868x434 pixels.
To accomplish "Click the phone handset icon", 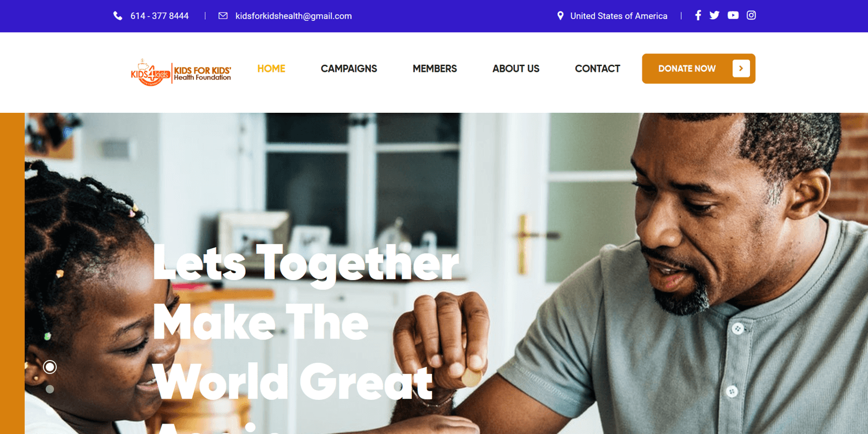I will point(118,16).
